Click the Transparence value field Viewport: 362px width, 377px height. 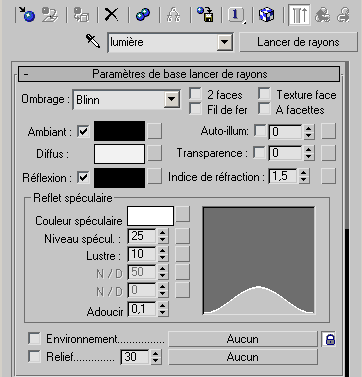coord(286,153)
